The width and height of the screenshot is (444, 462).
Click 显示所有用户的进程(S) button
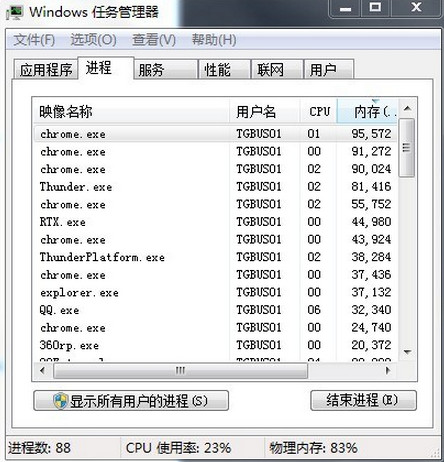click(131, 401)
